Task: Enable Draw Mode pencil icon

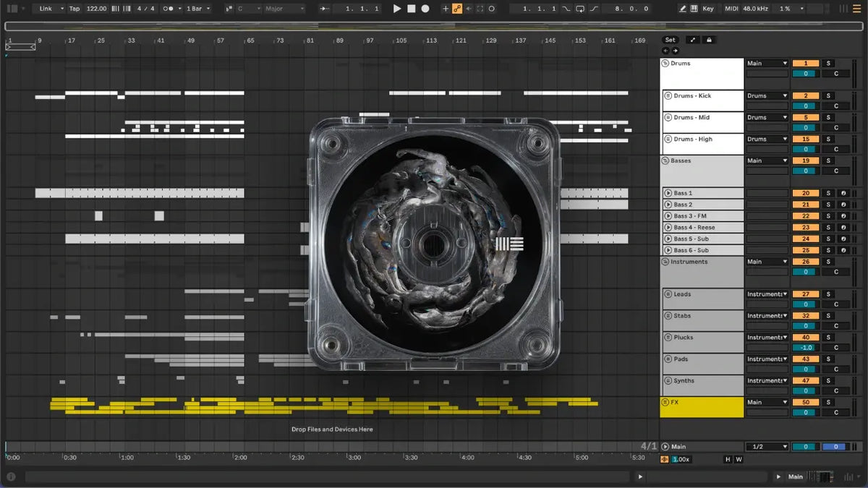Action: [683, 9]
